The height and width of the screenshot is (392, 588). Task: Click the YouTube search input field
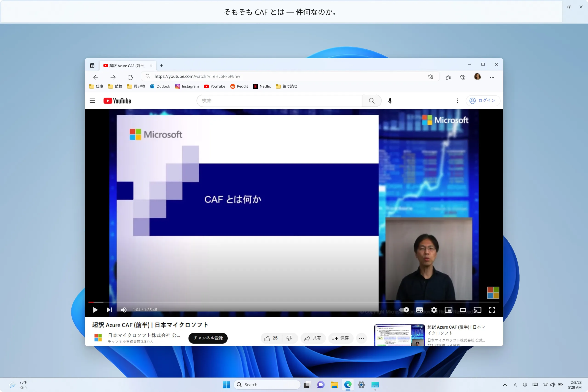tap(280, 100)
